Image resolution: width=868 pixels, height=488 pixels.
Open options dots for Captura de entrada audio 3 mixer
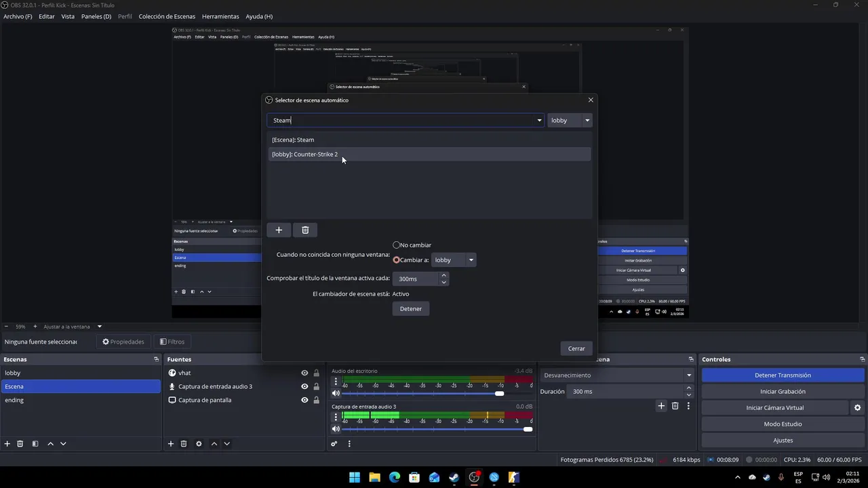[336, 417]
